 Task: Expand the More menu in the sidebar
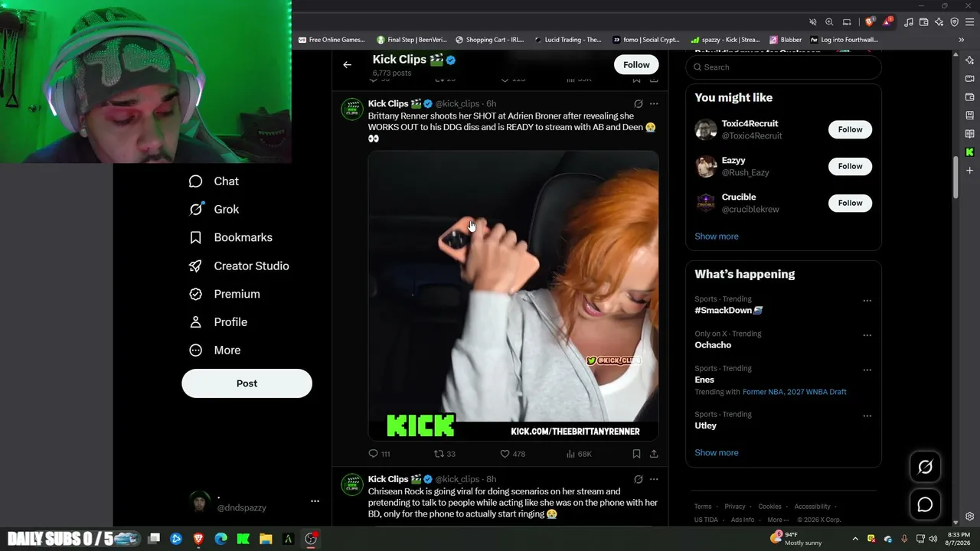coord(215,350)
